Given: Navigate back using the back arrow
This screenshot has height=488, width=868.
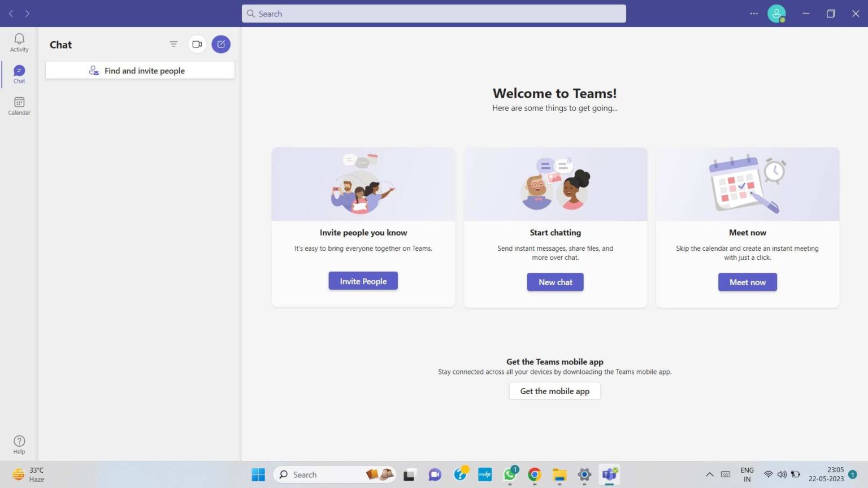Looking at the screenshot, I should (x=11, y=13).
